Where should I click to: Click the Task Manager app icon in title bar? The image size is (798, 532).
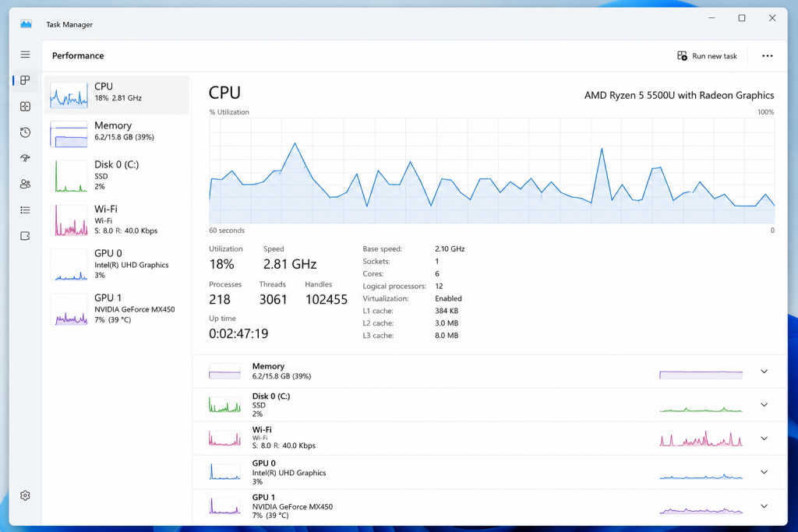click(26, 24)
